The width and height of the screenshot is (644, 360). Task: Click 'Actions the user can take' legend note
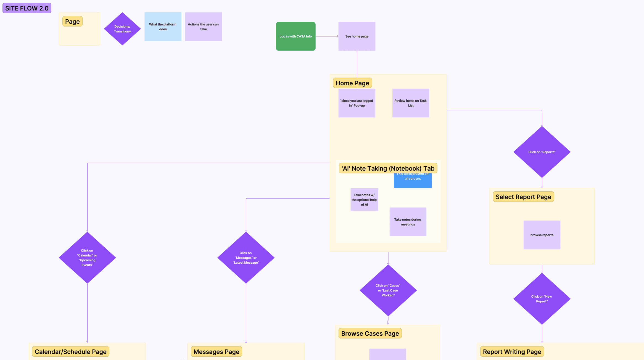coord(203,27)
